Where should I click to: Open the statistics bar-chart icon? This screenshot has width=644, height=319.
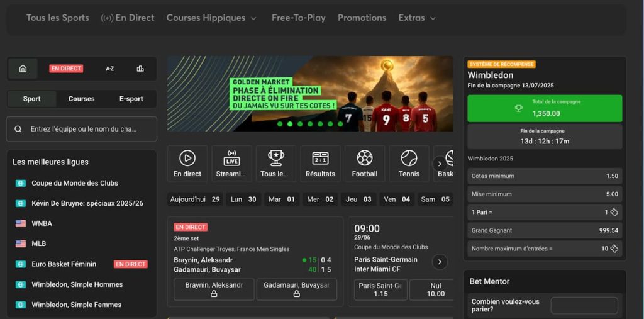140,69
